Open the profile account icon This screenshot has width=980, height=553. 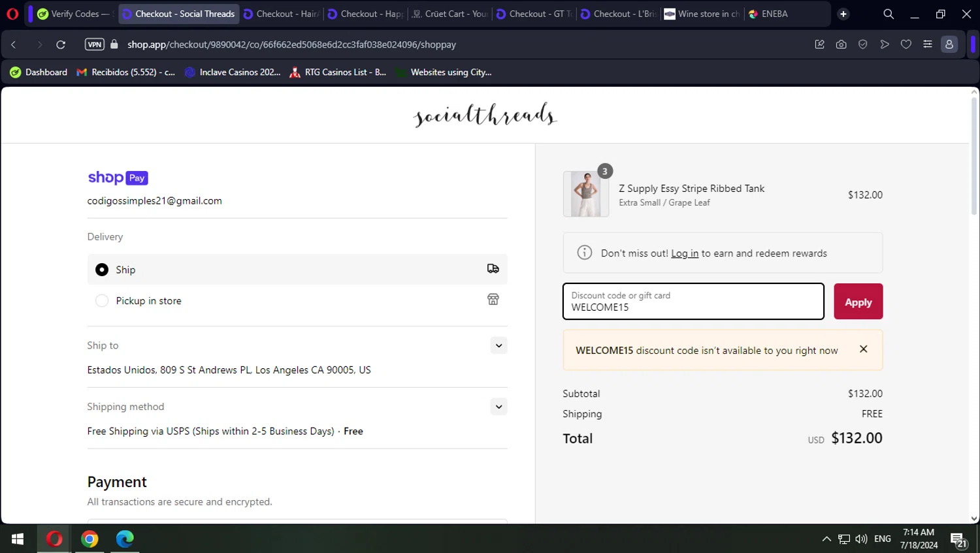pyautogui.click(x=949, y=44)
